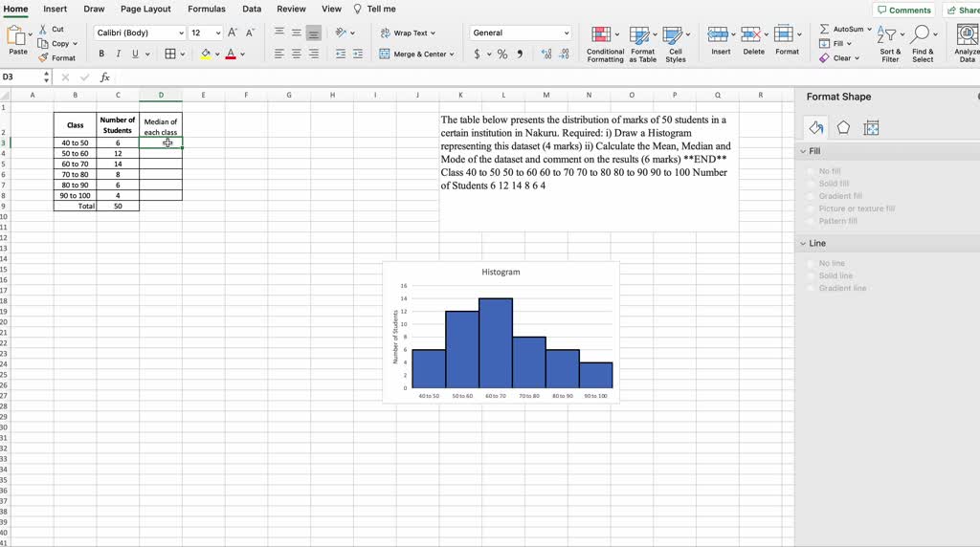Click Find & Select button

coord(923,44)
